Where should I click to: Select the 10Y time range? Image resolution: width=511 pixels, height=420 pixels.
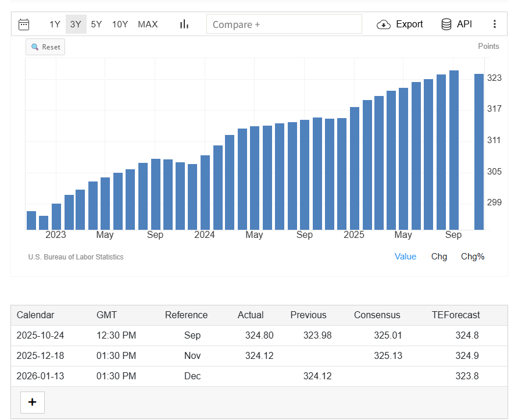[120, 24]
